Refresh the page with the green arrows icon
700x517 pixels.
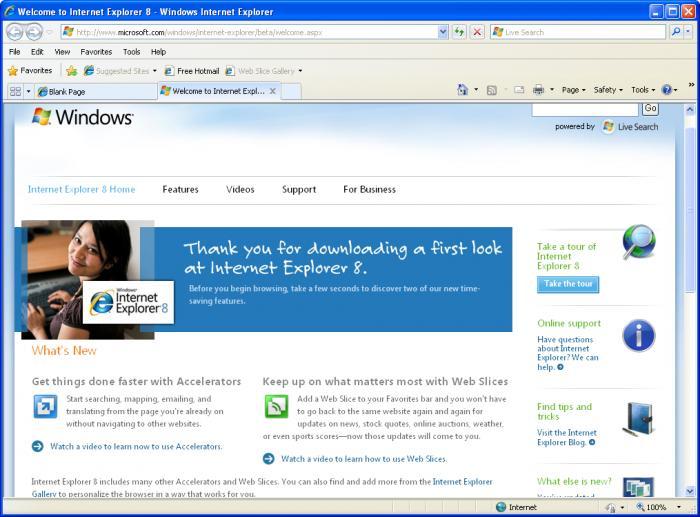[x=459, y=32]
